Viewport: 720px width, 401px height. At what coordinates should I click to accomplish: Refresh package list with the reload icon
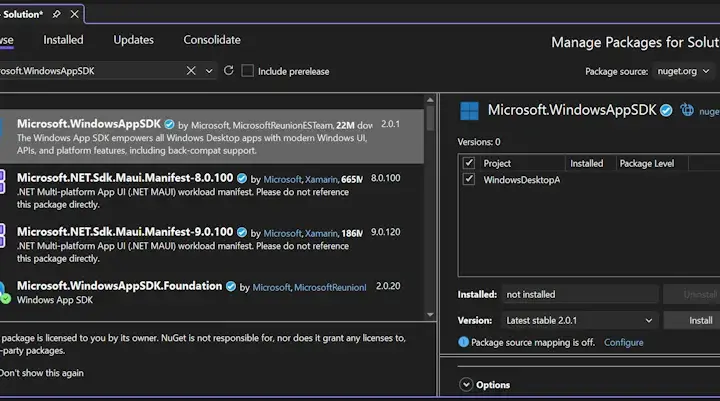point(229,71)
